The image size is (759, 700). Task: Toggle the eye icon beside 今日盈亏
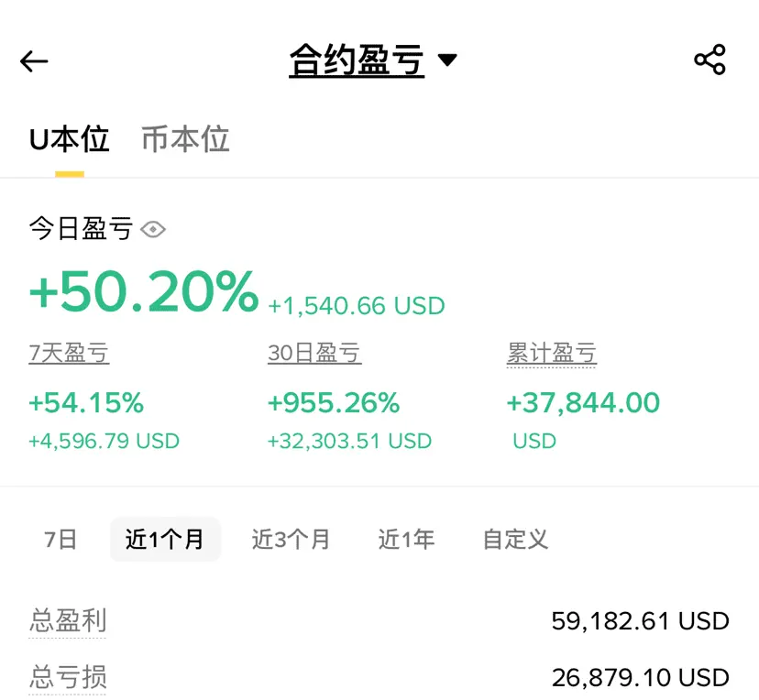point(153,229)
